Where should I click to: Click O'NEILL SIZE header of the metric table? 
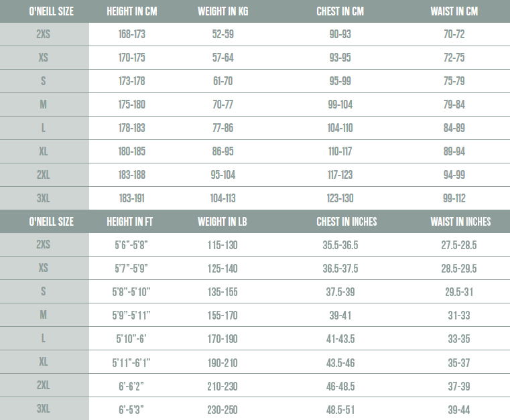pos(51,11)
